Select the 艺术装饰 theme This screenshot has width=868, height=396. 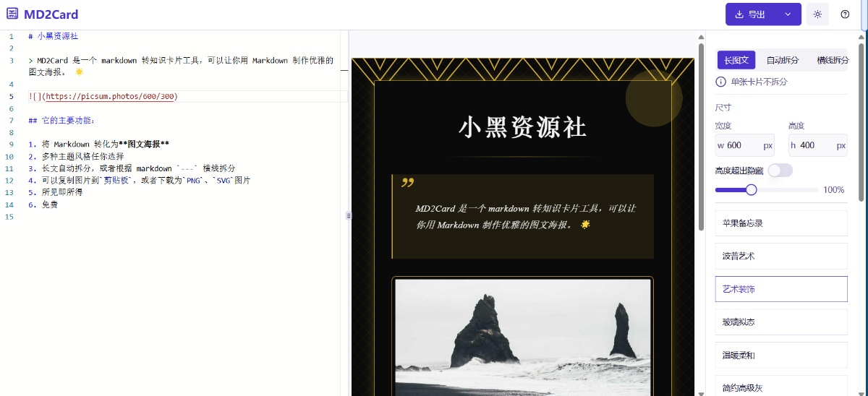[781, 289]
